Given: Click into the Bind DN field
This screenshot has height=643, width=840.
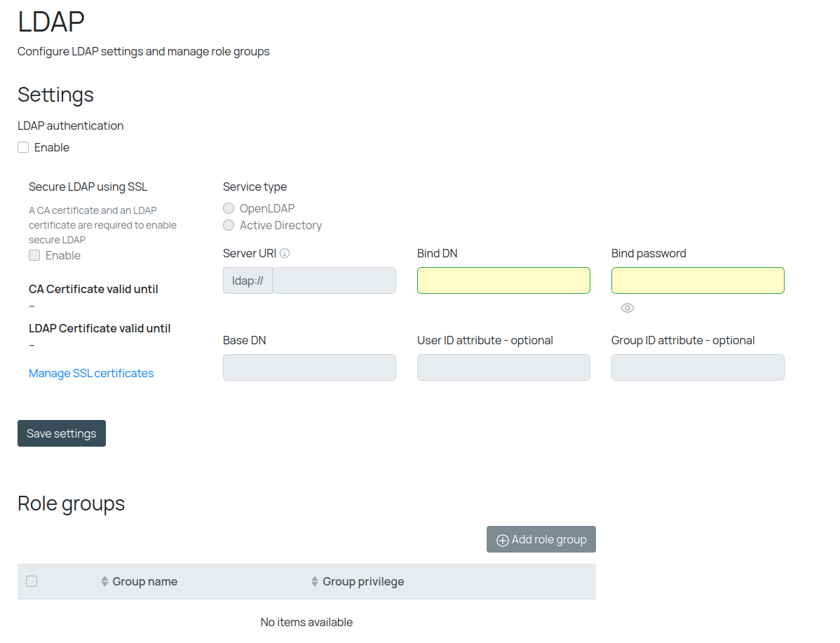Looking at the screenshot, I should coord(503,280).
